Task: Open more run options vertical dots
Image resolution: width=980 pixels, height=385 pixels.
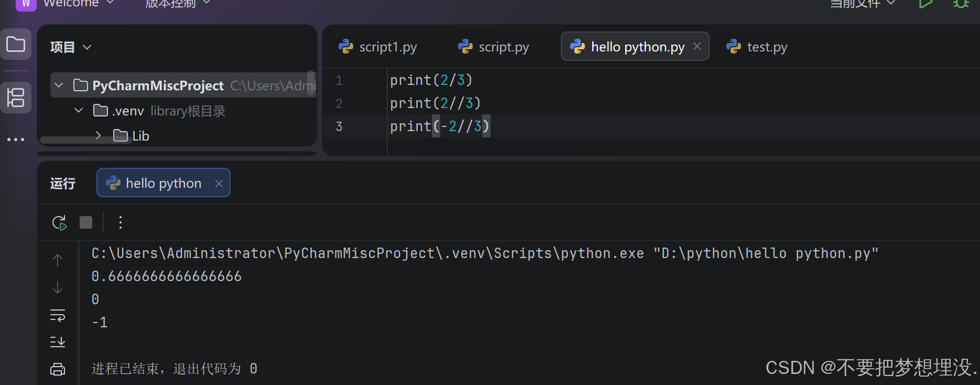Action: point(121,223)
